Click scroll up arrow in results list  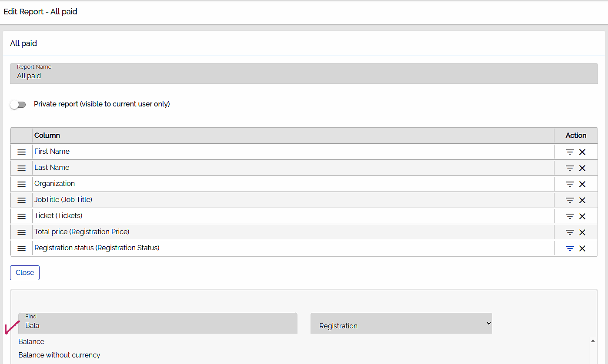click(x=592, y=341)
